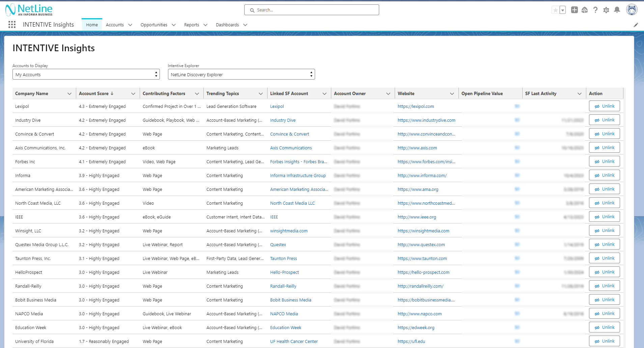Open the Accounts to Display dropdown
This screenshot has height=348, width=644.
(86, 74)
